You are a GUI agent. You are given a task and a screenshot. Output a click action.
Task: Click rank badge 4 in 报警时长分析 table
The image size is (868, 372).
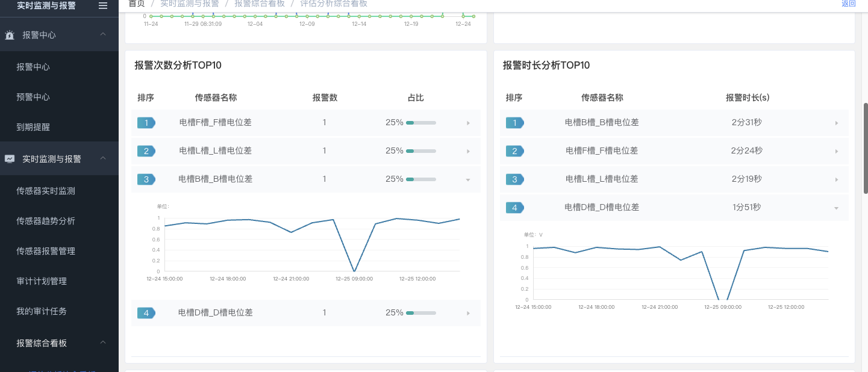click(x=515, y=208)
